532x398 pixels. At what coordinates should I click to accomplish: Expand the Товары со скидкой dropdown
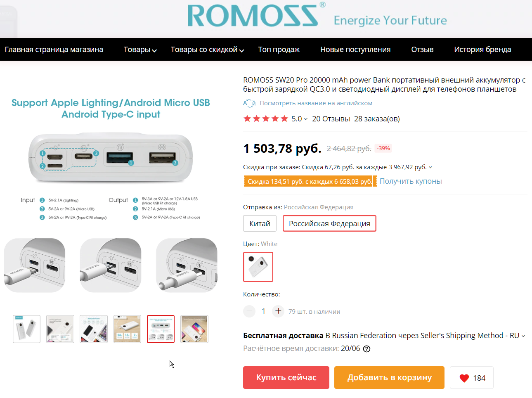point(208,50)
